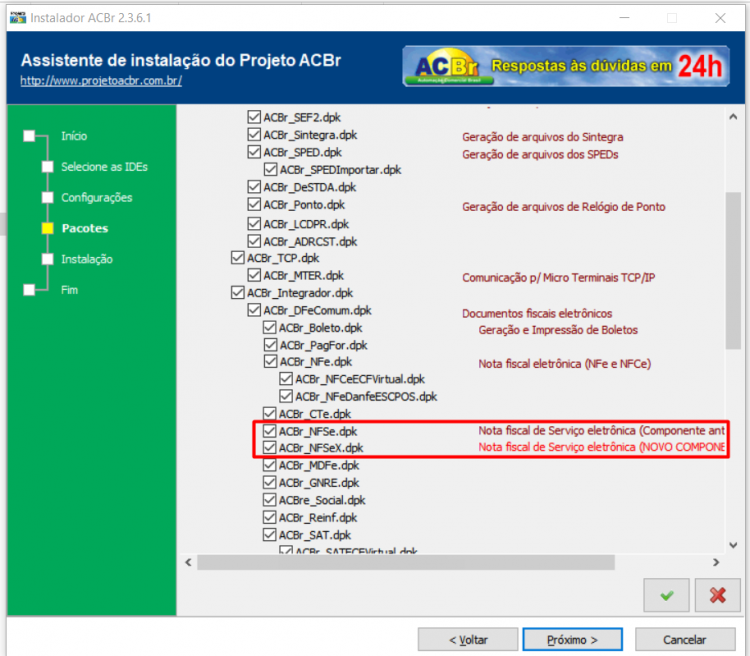The height and width of the screenshot is (656, 750).
Task: Click the Cancelar button
Action: coord(685,640)
